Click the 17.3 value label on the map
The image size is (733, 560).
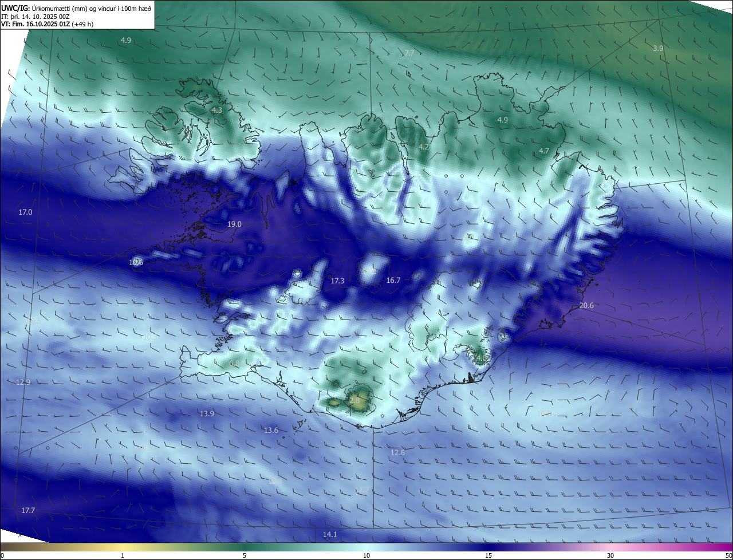[x=337, y=281]
